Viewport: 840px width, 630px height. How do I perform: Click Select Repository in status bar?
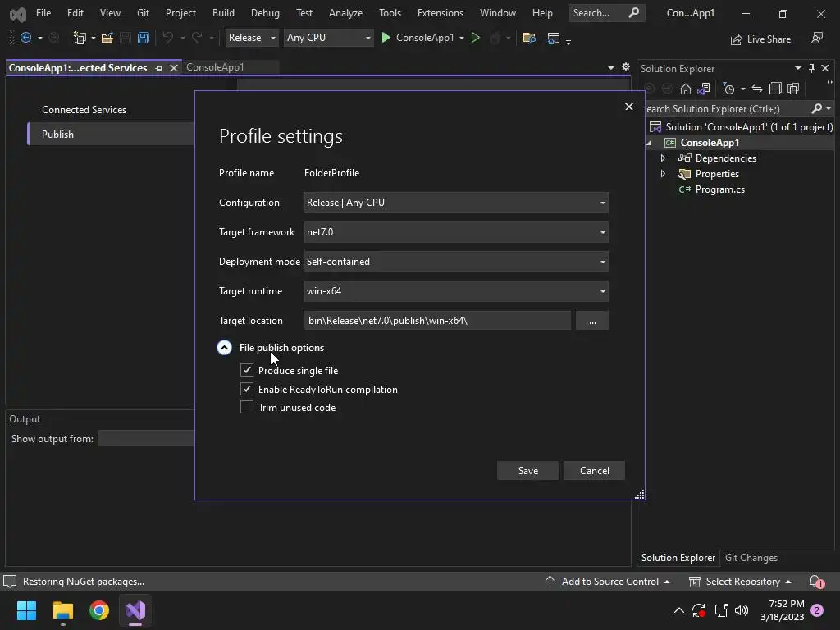click(x=741, y=582)
